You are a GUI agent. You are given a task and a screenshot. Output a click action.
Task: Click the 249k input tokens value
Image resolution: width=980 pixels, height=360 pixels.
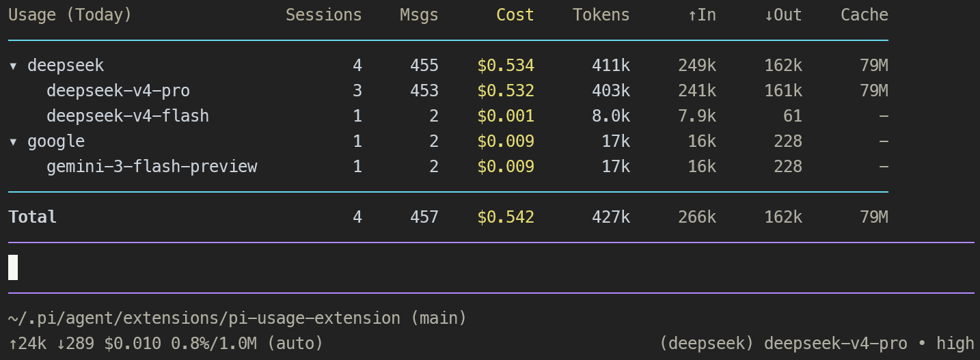(x=697, y=66)
